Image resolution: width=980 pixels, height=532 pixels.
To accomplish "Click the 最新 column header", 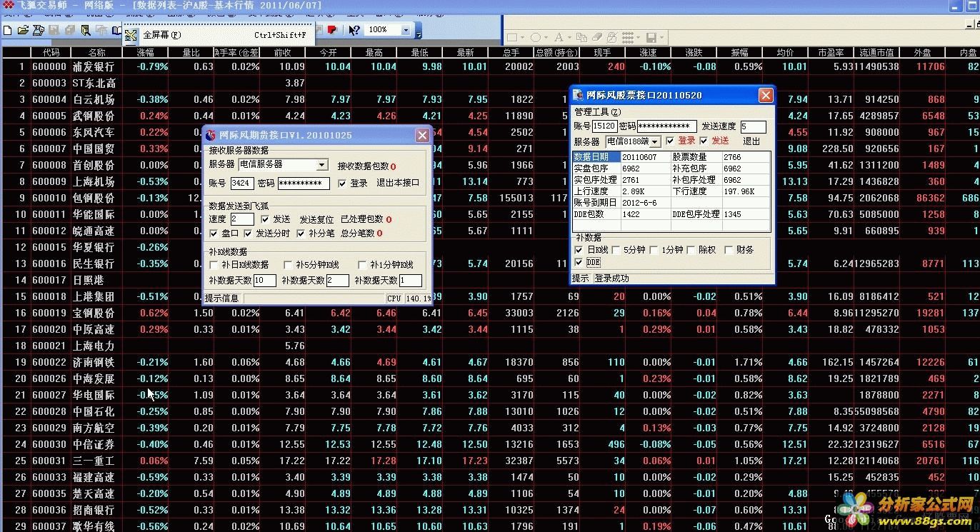I will [x=465, y=52].
